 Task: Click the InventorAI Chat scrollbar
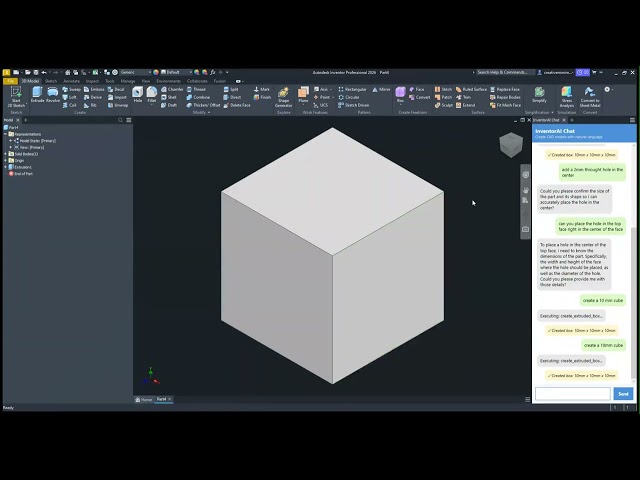[x=634, y=304]
